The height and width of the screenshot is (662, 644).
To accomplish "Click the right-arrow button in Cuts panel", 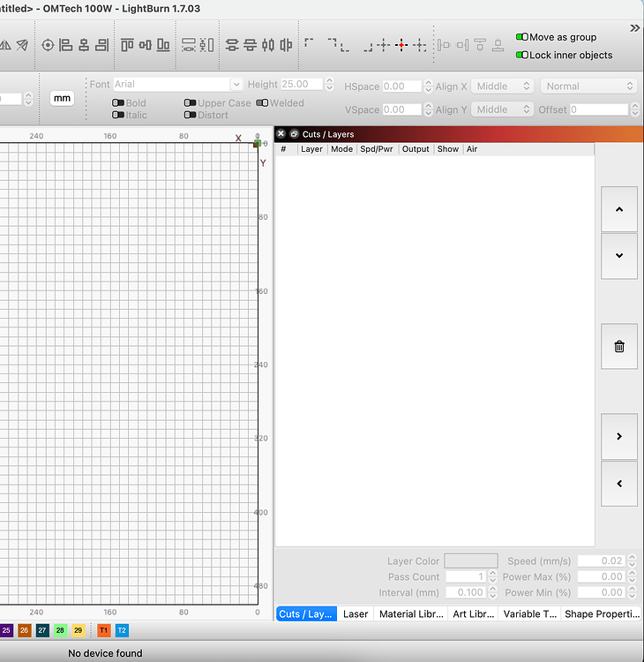I will [x=619, y=436].
